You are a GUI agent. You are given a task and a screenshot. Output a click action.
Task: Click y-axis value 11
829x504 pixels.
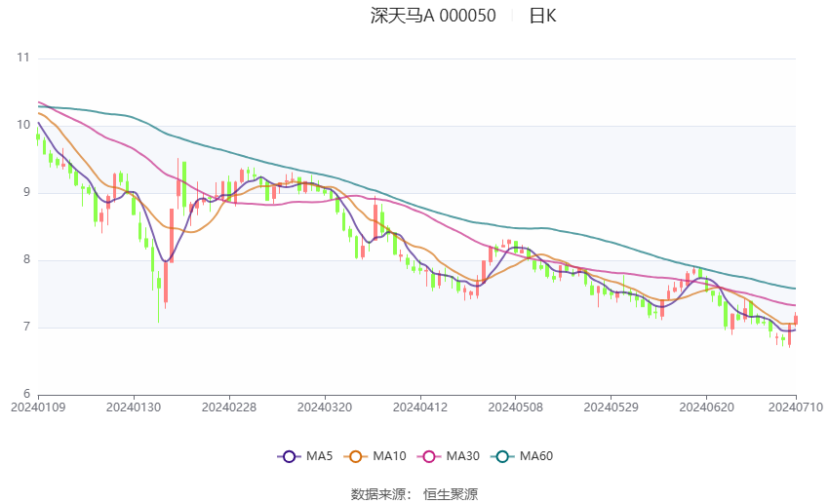pos(23,58)
